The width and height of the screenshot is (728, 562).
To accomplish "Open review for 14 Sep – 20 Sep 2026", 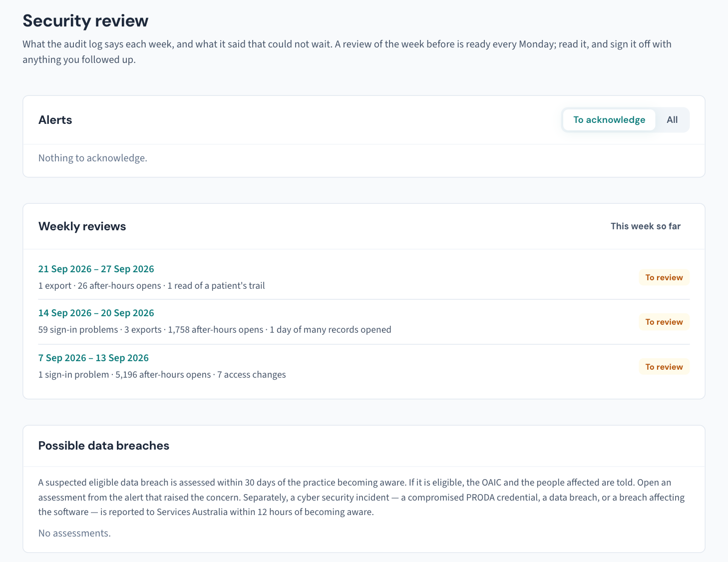I will click(x=96, y=313).
